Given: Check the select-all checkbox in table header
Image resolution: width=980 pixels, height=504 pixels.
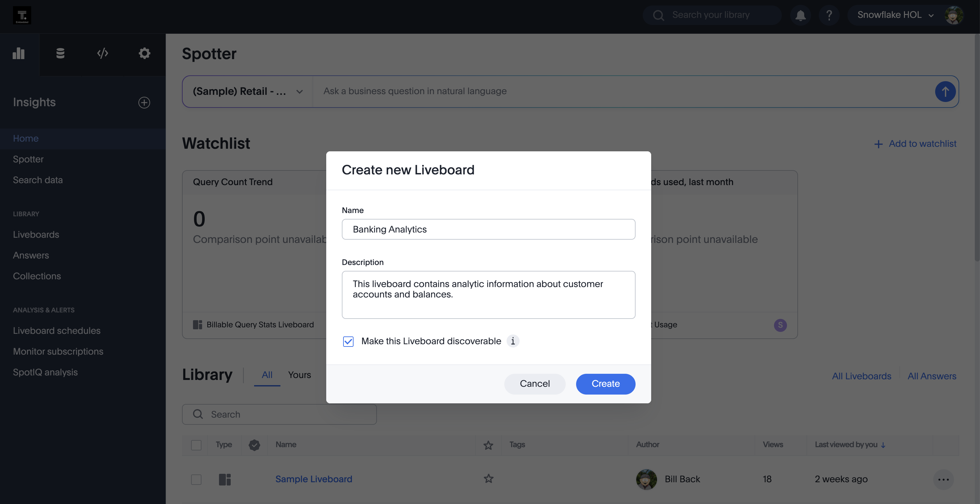Looking at the screenshot, I should (x=196, y=445).
